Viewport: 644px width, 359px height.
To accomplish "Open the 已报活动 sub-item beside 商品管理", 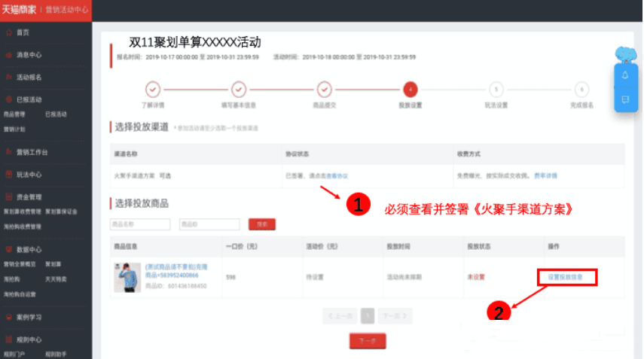I will (56, 114).
